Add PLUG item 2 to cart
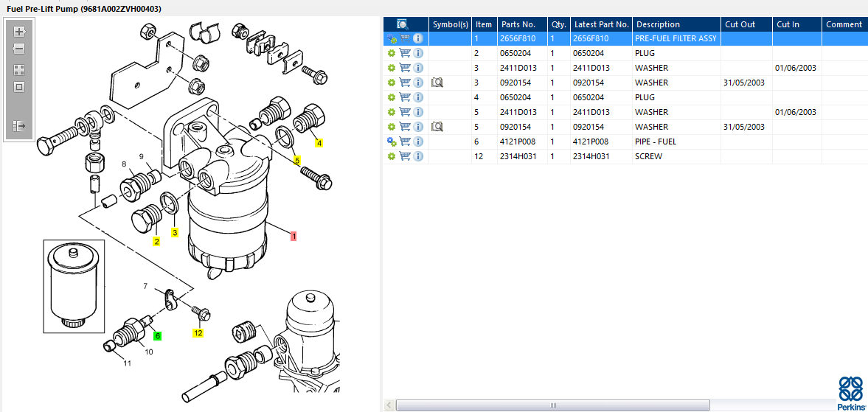This screenshot has height=412, width=868. coord(405,53)
